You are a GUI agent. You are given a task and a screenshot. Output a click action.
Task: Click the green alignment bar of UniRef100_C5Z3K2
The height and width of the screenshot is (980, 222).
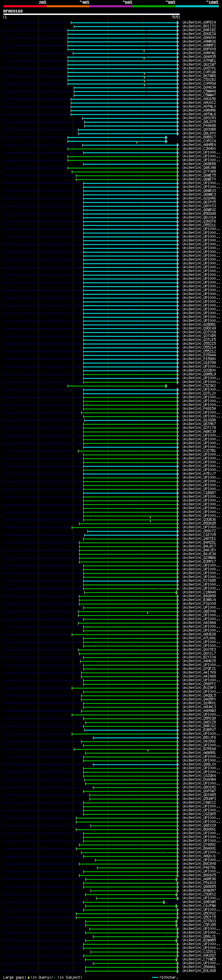coord(117,386)
